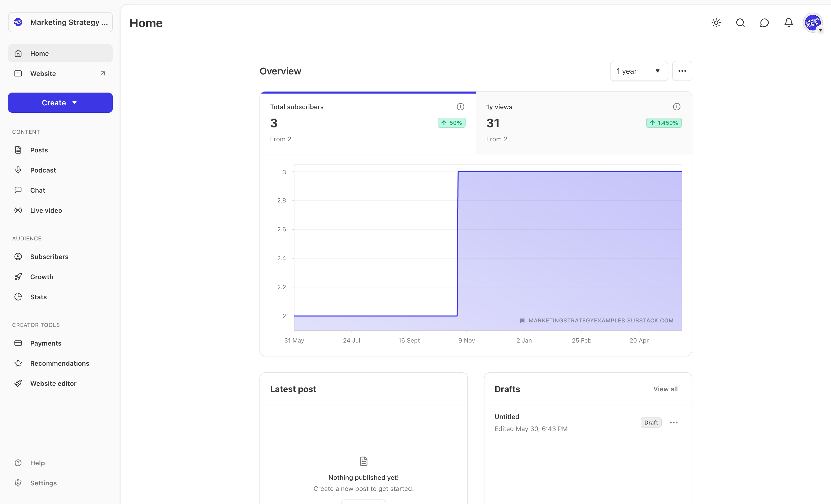Click the Latest post heading
This screenshot has height=504, width=831.
[x=293, y=389]
